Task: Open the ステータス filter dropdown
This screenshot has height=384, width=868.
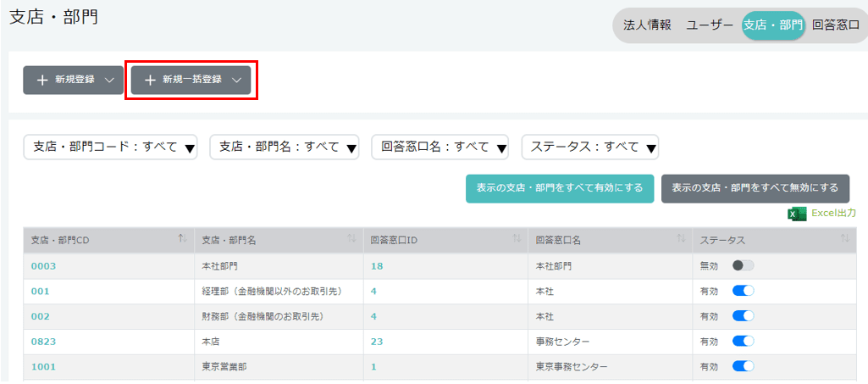Action: (x=589, y=147)
